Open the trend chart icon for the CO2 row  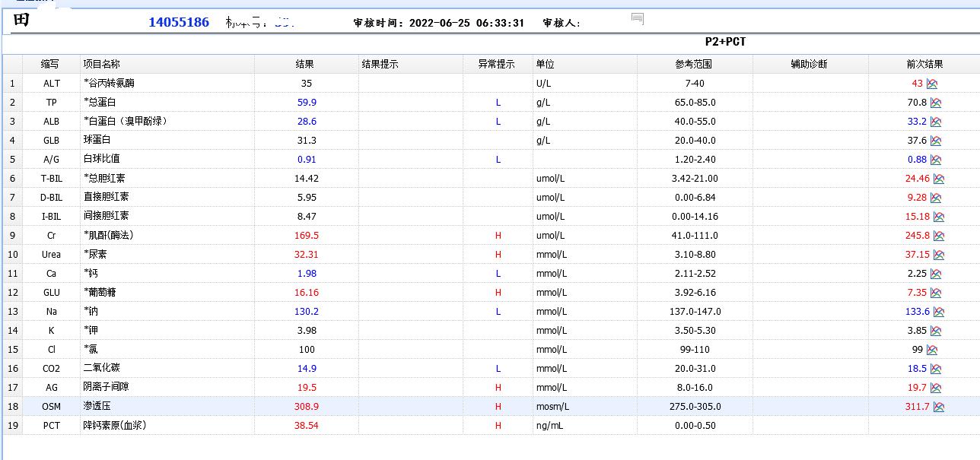[x=936, y=369]
